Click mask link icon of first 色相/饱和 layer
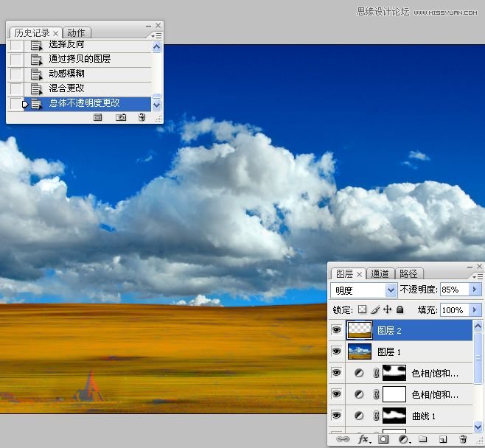This screenshot has width=485, height=448. pyautogui.click(x=376, y=373)
